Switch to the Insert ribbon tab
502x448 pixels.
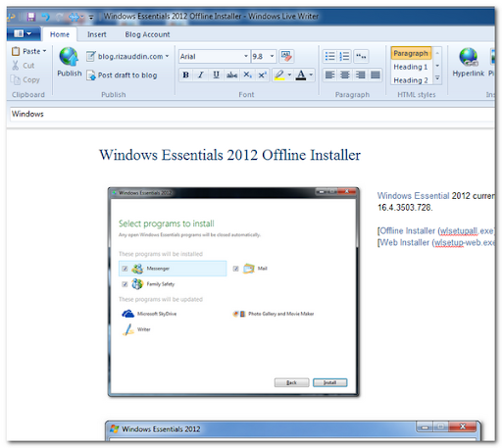click(x=97, y=34)
